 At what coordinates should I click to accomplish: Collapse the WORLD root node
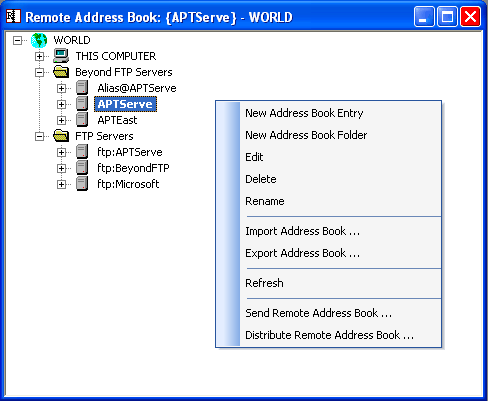[x=17, y=41]
